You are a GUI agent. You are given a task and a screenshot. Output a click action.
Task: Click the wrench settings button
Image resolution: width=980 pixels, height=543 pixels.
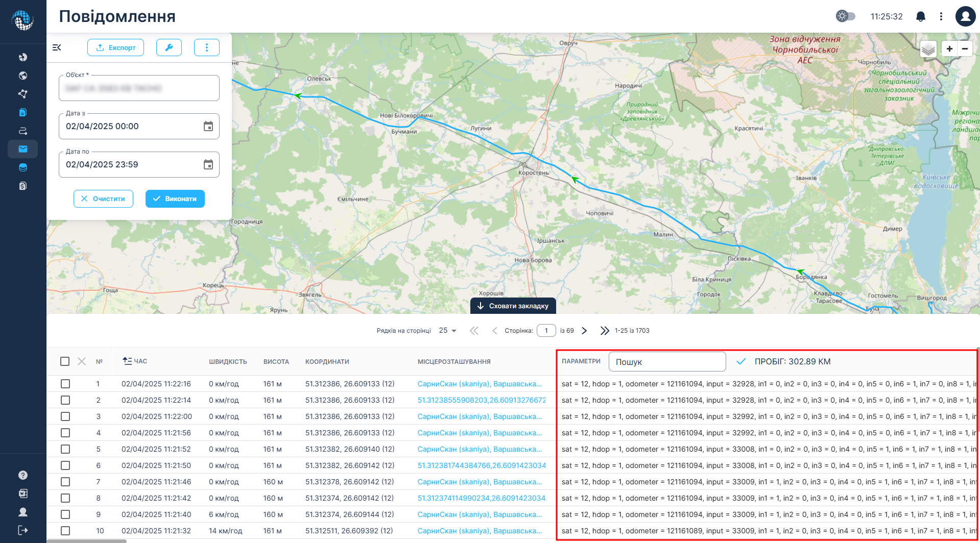pyautogui.click(x=169, y=47)
